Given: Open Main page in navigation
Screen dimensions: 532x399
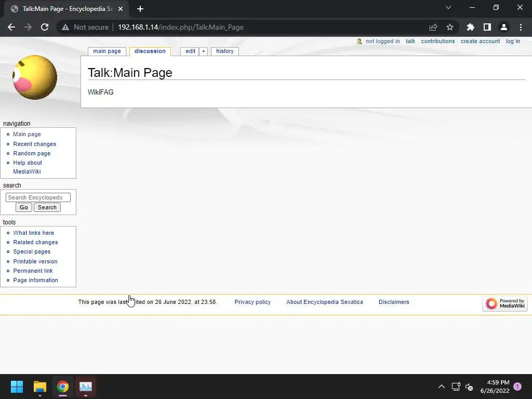Looking at the screenshot, I should (x=27, y=134).
